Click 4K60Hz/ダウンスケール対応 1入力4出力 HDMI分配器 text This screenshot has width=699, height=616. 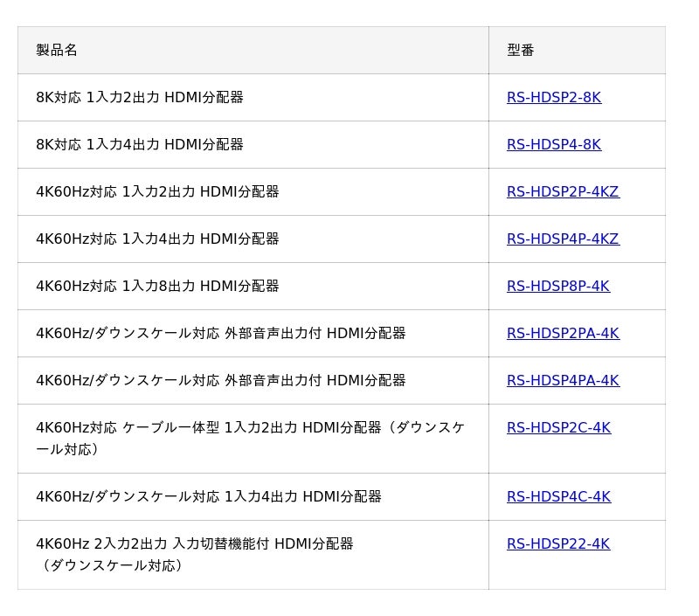[209, 497]
